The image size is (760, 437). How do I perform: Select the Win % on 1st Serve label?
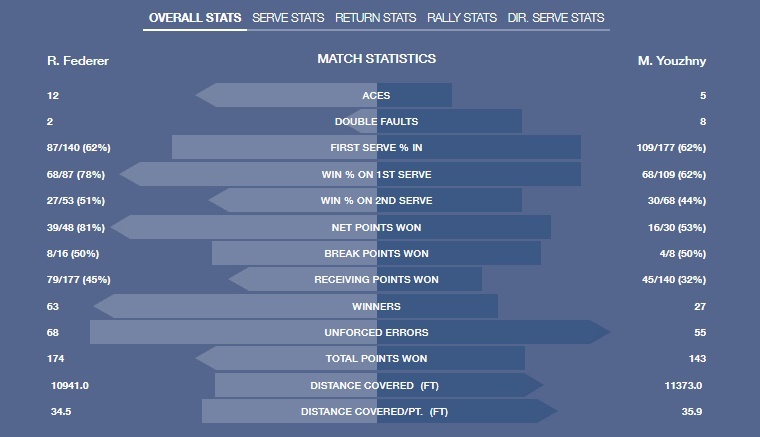[376, 174]
